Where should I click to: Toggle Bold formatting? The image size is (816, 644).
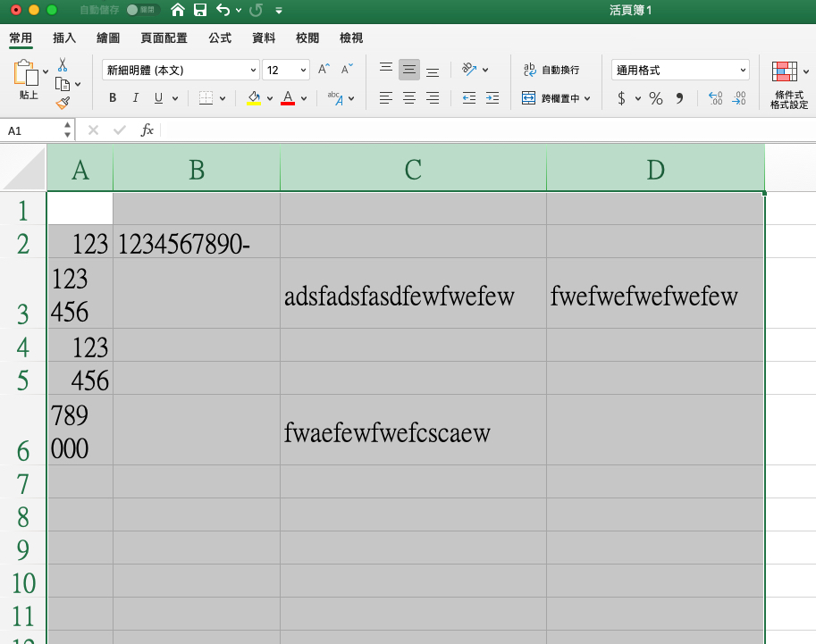[x=113, y=97]
